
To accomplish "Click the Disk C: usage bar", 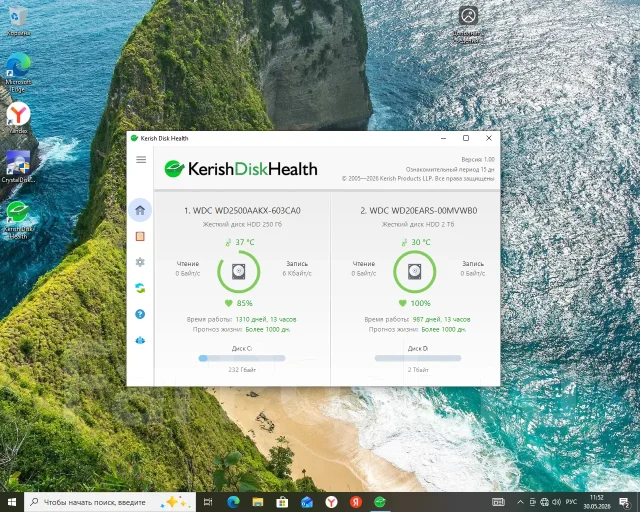I will 242,358.
